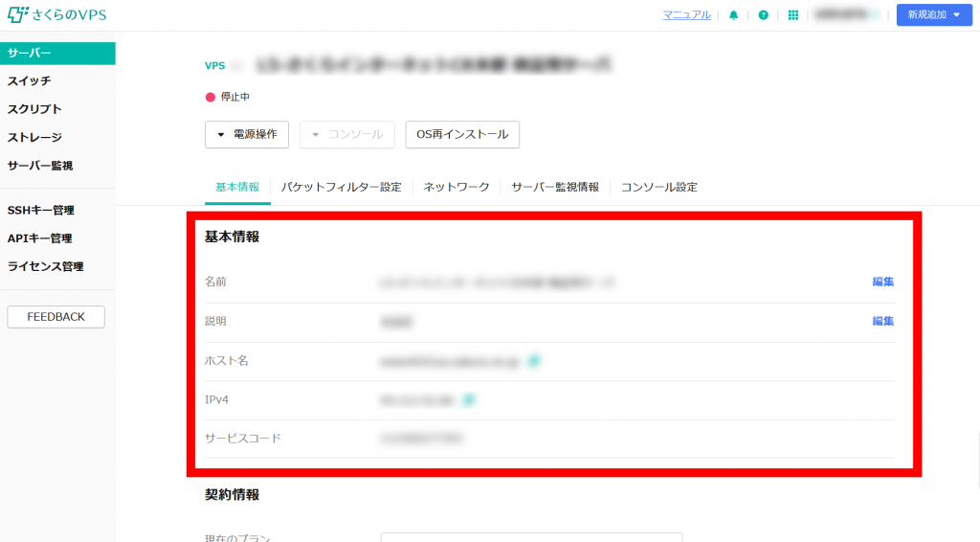Select SSHキー管理 in the sidebar

(x=41, y=211)
